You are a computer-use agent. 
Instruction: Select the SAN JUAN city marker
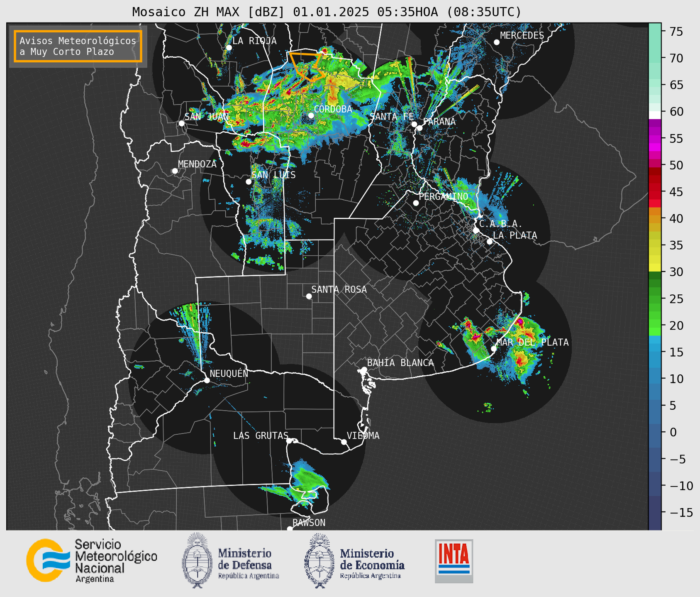[181, 123]
